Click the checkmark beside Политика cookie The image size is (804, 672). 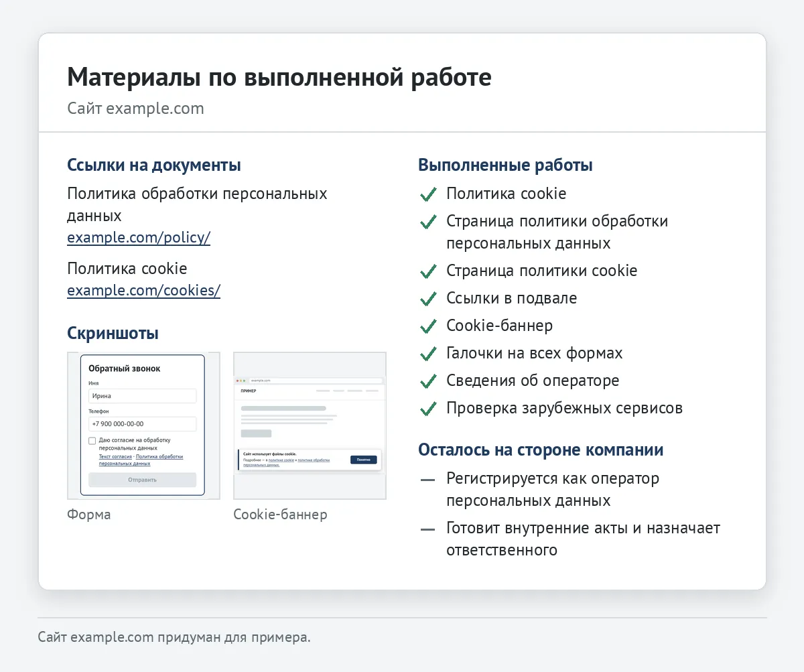click(x=428, y=195)
